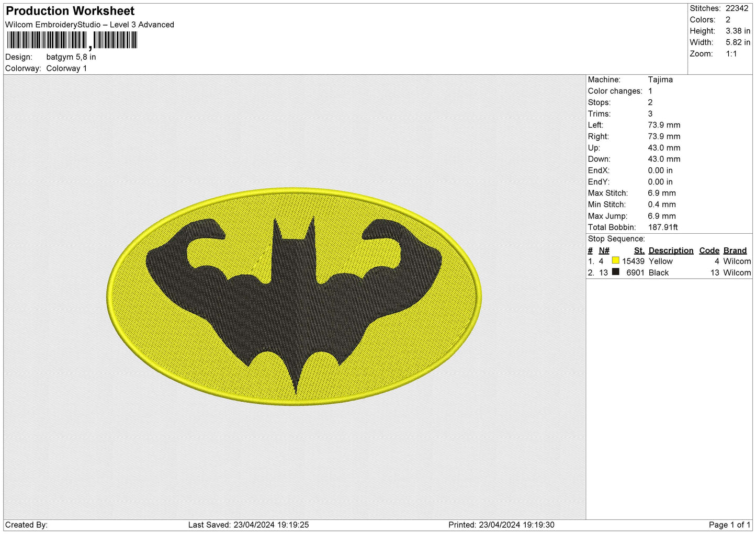
Task: Click the bat embroidery design preview
Action: click(x=294, y=296)
